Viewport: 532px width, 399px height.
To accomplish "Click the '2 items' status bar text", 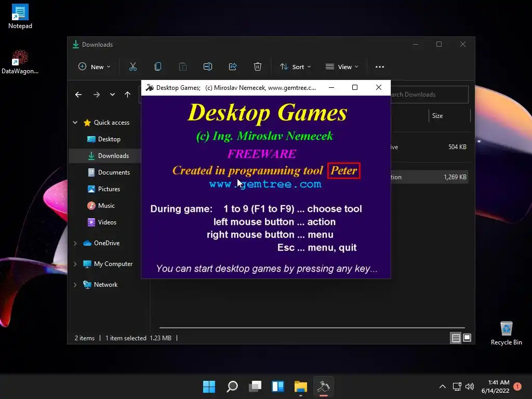I will (x=85, y=338).
